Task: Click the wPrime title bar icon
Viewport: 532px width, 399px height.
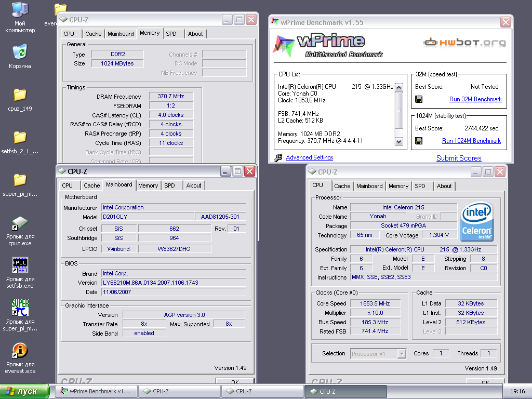Action: 275,22
